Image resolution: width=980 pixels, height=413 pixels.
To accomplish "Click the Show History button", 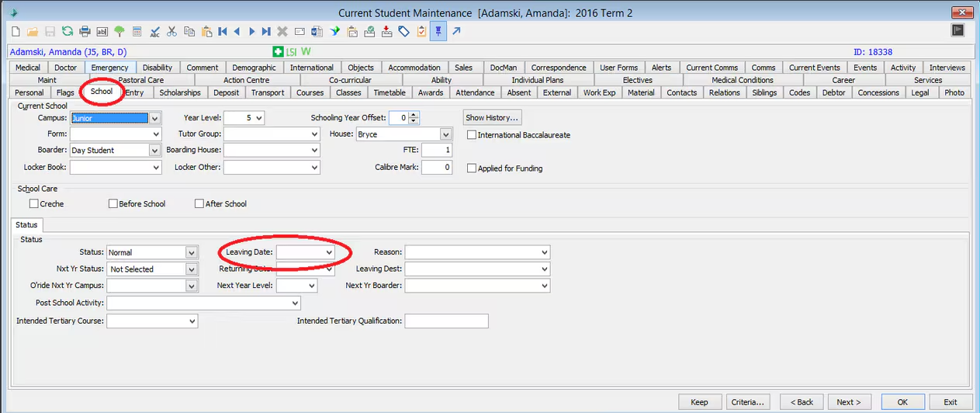I will [492, 118].
